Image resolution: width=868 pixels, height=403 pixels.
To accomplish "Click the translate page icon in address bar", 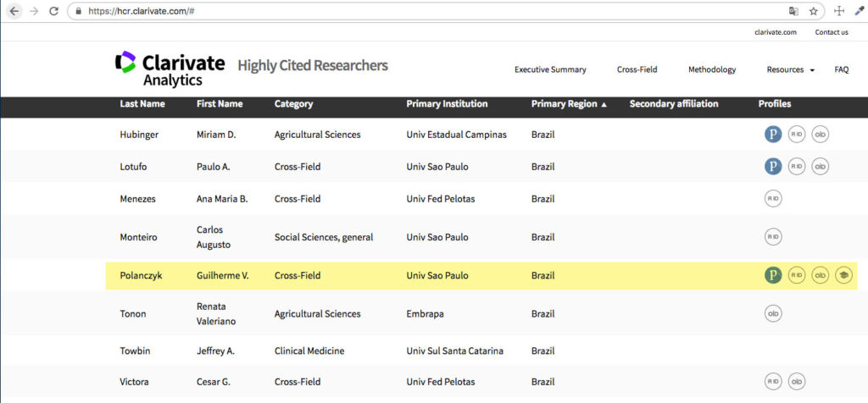I will point(793,11).
